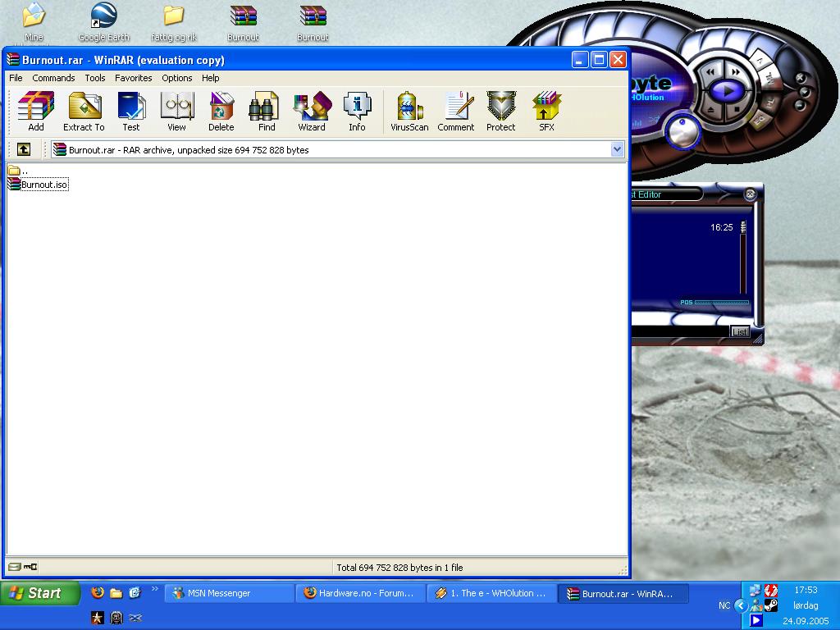Click the plus button on media player
Screen dimensions: 840x630
tap(800, 78)
